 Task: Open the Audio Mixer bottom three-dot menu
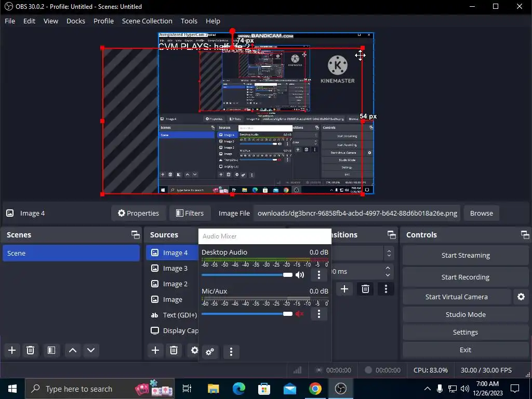(x=231, y=352)
